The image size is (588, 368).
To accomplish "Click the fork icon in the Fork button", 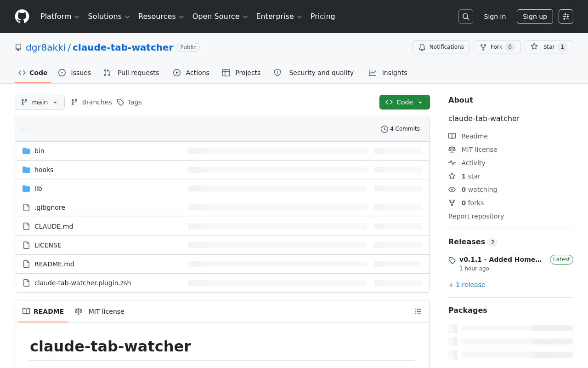I will [x=483, y=47].
